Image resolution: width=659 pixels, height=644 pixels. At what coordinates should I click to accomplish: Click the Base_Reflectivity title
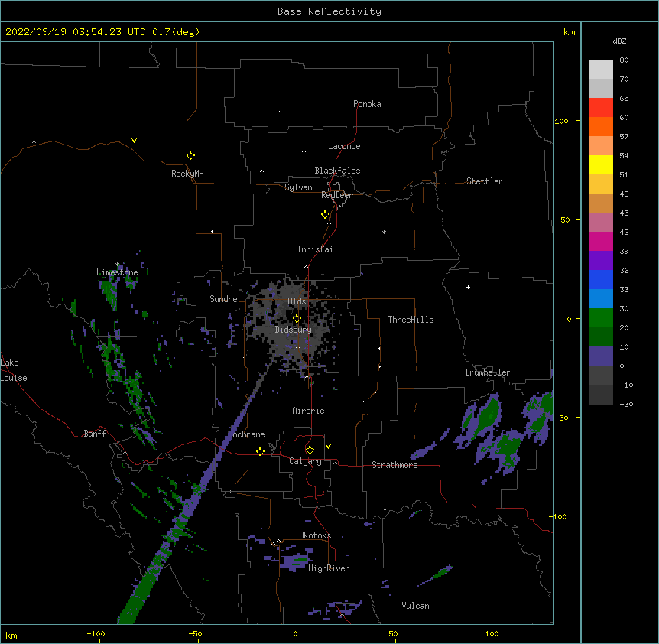pos(329,11)
